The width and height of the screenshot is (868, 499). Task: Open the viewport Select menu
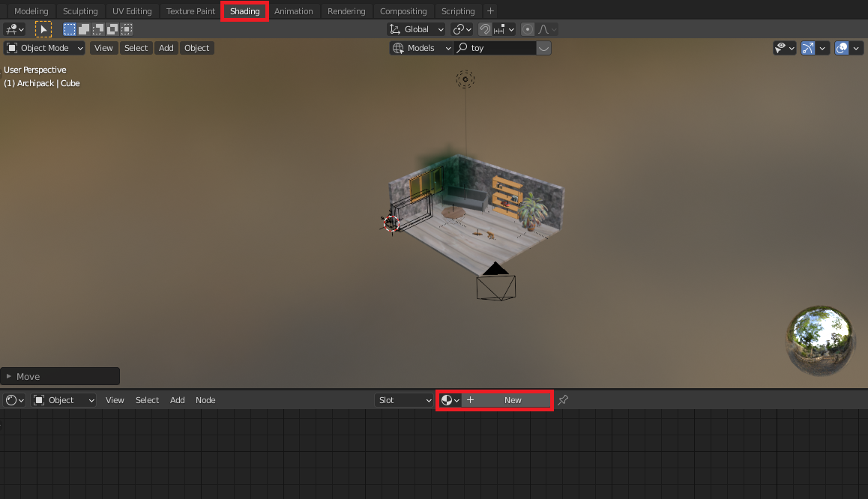[x=136, y=48]
